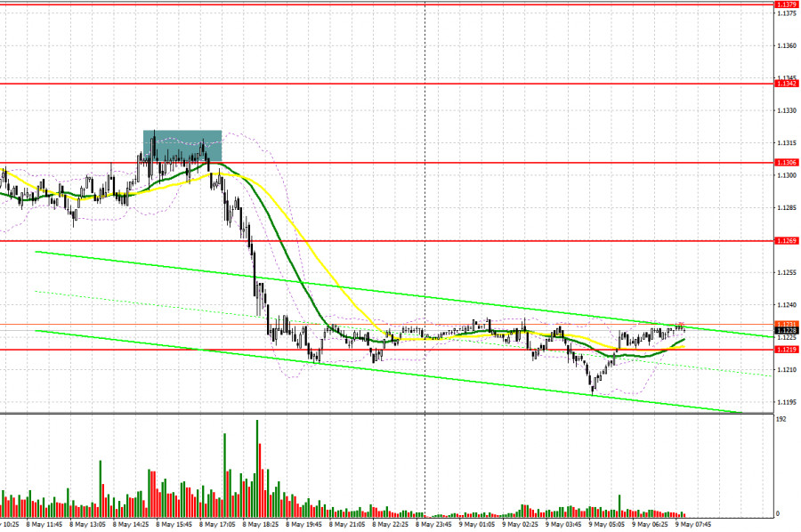Click the 1.1315 price axis label

pyautogui.click(x=786, y=143)
